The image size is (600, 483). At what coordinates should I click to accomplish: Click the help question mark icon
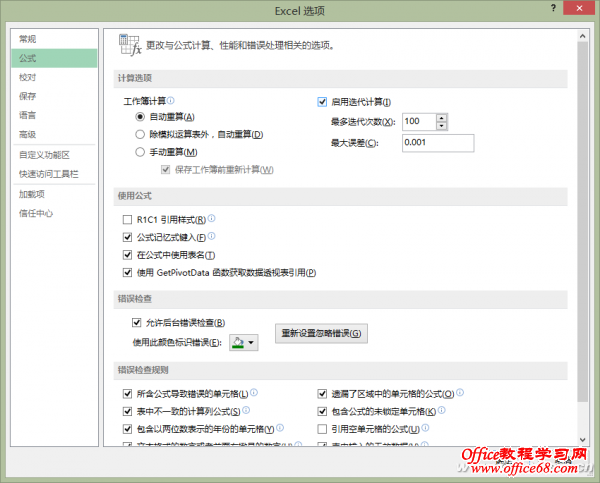pos(553,8)
